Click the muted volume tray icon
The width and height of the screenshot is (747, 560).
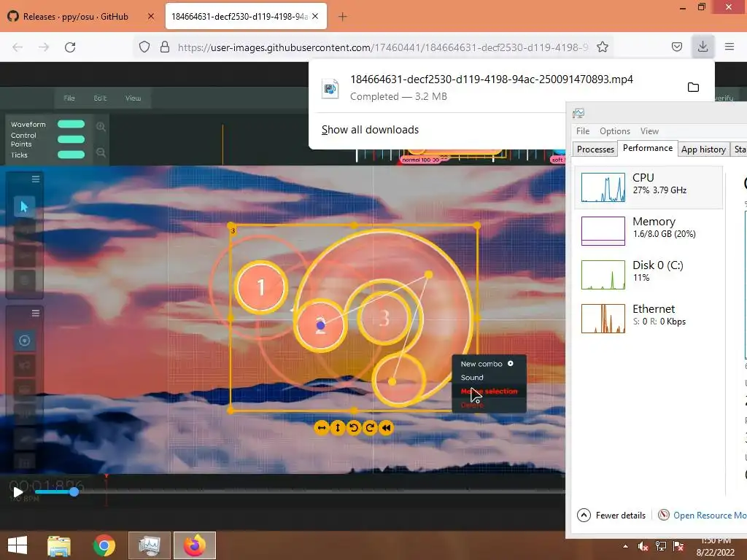coord(643,546)
